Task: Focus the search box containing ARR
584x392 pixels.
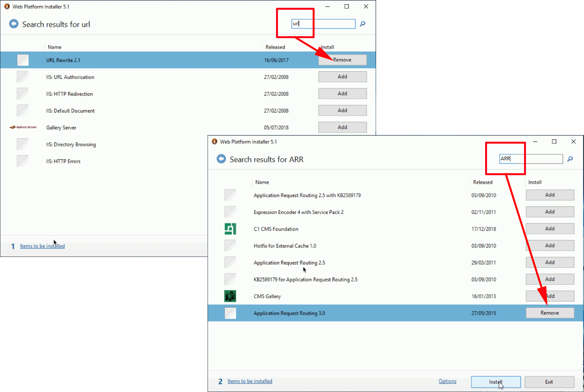Action: pyautogui.click(x=531, y=159)
